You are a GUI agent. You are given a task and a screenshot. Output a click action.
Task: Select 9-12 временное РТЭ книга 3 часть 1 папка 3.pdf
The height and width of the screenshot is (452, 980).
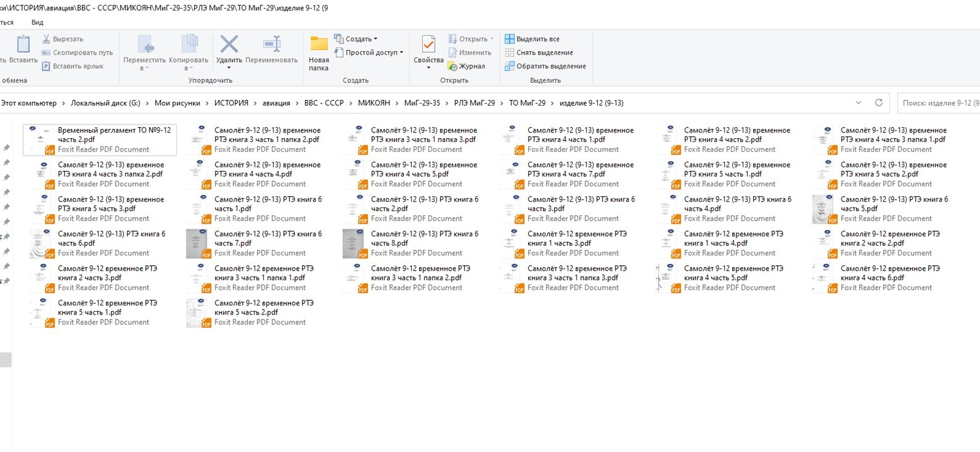coord(570,278)
